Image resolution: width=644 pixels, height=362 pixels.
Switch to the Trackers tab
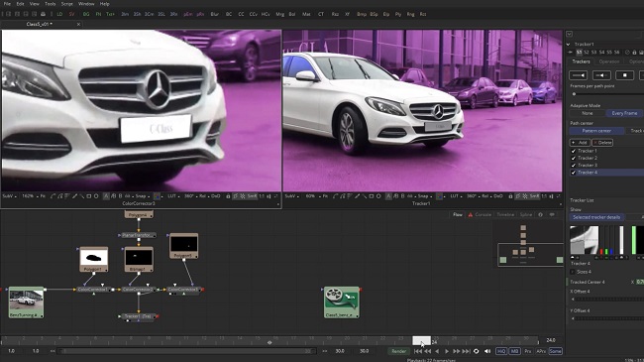tap(582, 61)
